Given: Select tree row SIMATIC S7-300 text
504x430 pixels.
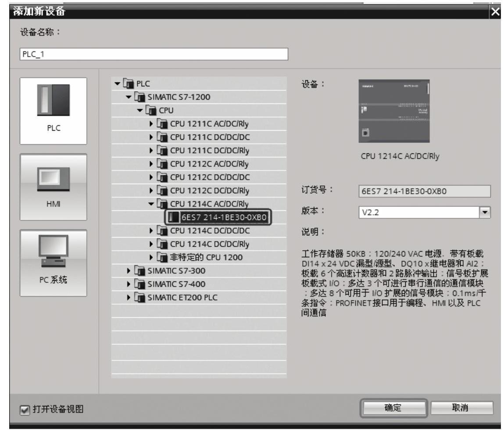Looking at the screenshot, I should (x=176, y=271).
